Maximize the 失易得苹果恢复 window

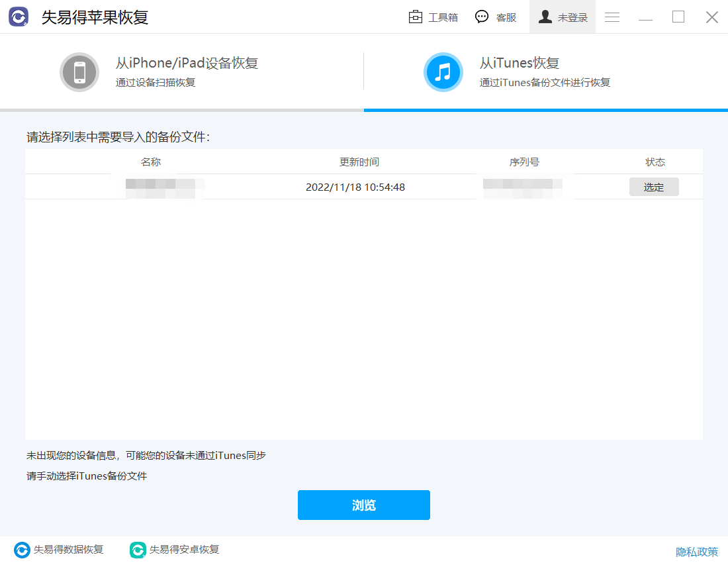pyautogui.click(x=678, y=17)
